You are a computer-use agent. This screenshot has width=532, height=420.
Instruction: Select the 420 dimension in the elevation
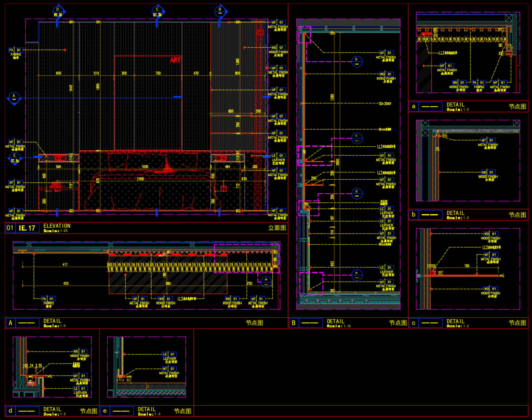click(196, 73)
